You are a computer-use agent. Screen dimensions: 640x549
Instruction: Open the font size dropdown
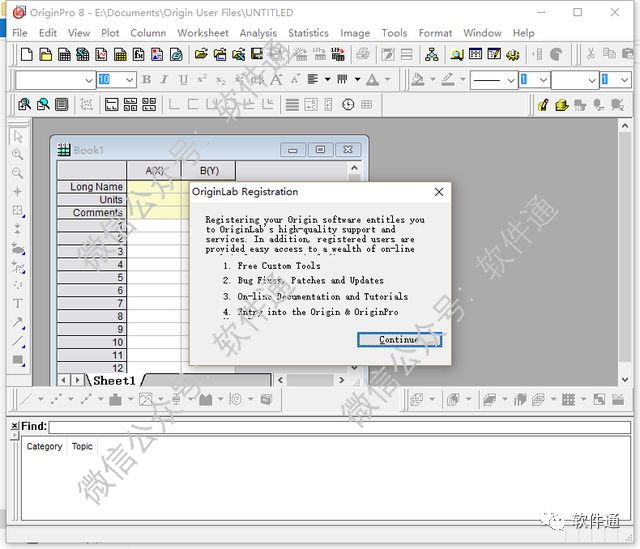[129, 80]
